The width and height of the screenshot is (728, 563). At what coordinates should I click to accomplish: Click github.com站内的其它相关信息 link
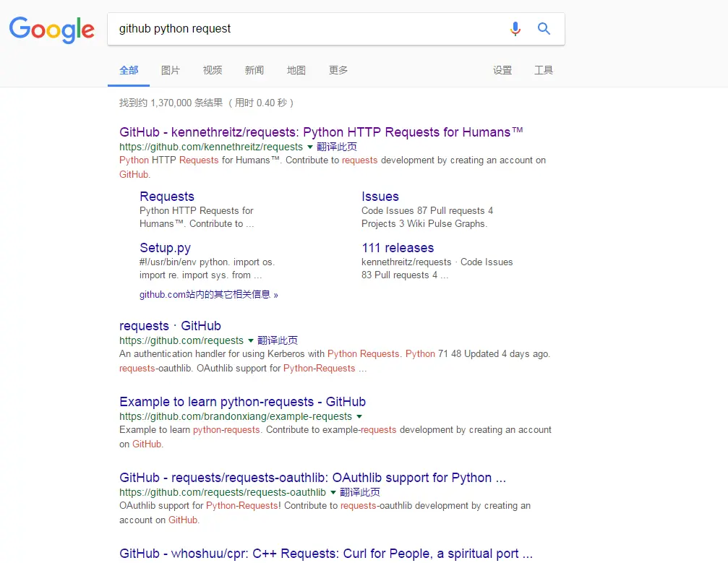point(208,294)
